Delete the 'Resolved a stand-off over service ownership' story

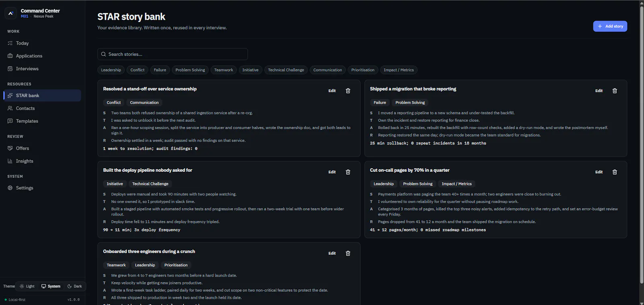click(348, 91)
